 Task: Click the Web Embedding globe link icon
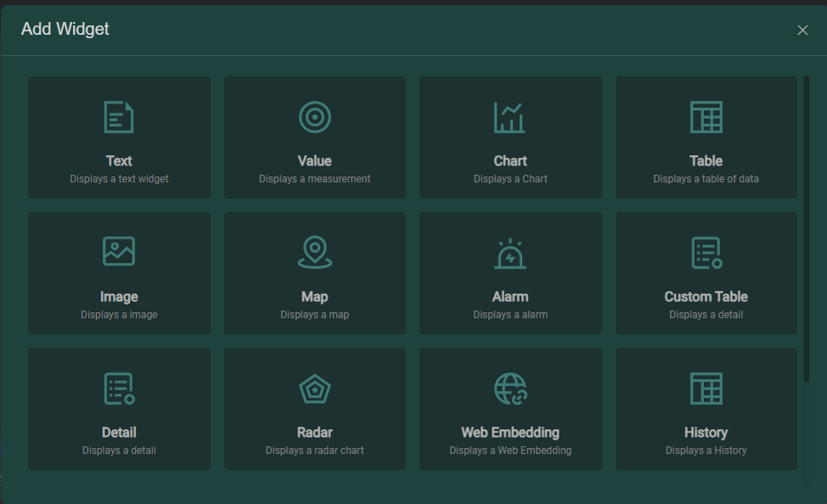[510, 389]
